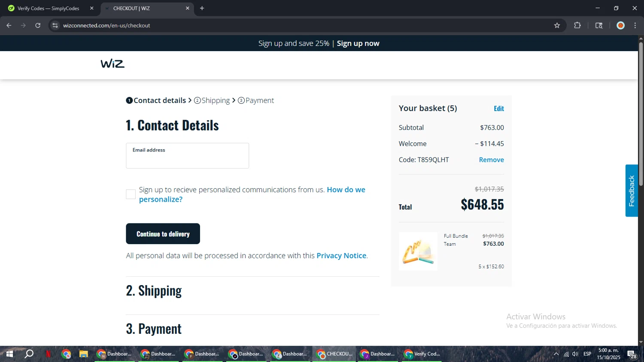
Task: Bookmark this page with the star icon
Action: point(557,25)
